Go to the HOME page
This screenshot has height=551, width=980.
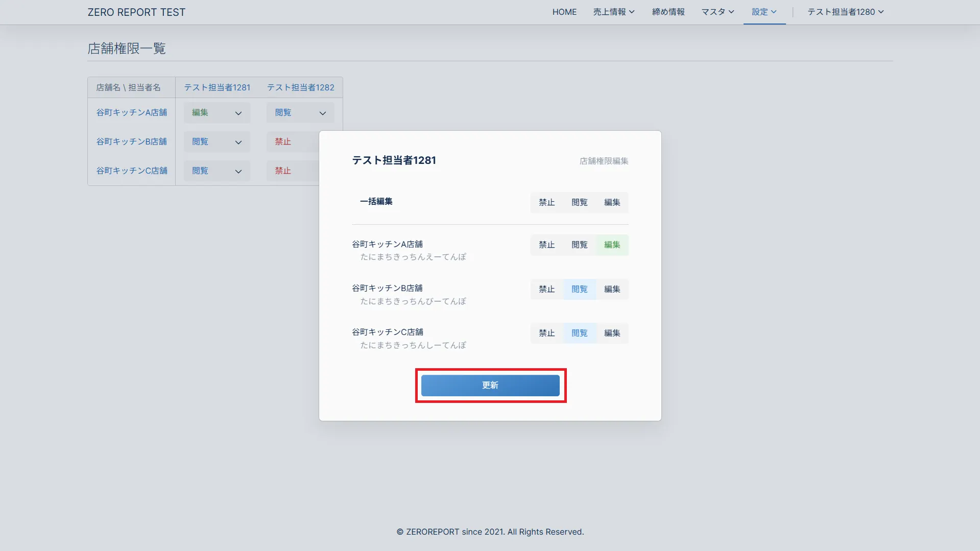[564, 12]
